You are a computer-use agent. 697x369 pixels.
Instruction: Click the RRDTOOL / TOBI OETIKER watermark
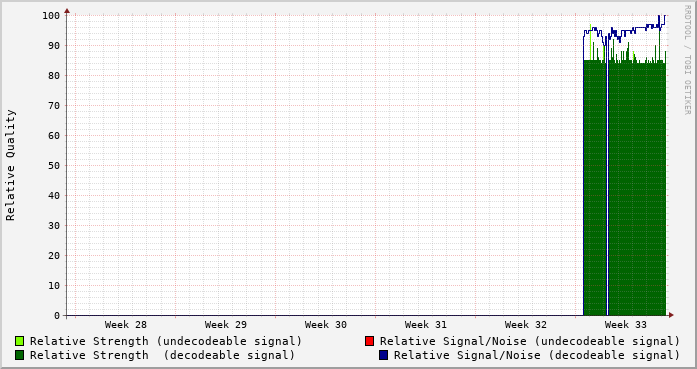tap(687, 60)
